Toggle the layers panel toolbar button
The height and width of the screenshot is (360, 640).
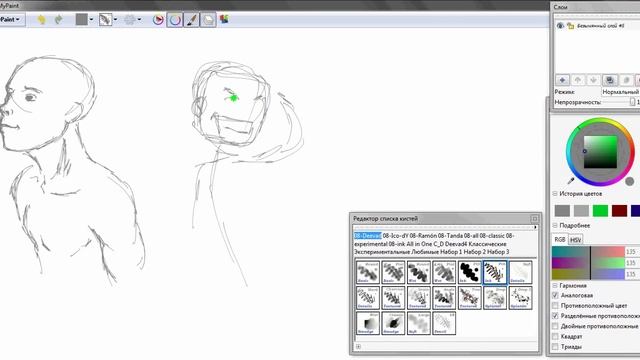[x=208, y=19]
